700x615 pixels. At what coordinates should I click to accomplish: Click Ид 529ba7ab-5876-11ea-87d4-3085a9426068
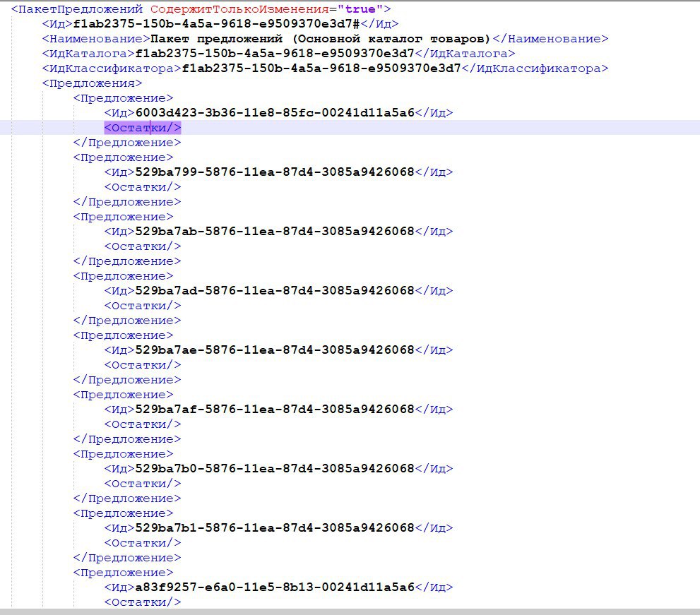point(275,231)
